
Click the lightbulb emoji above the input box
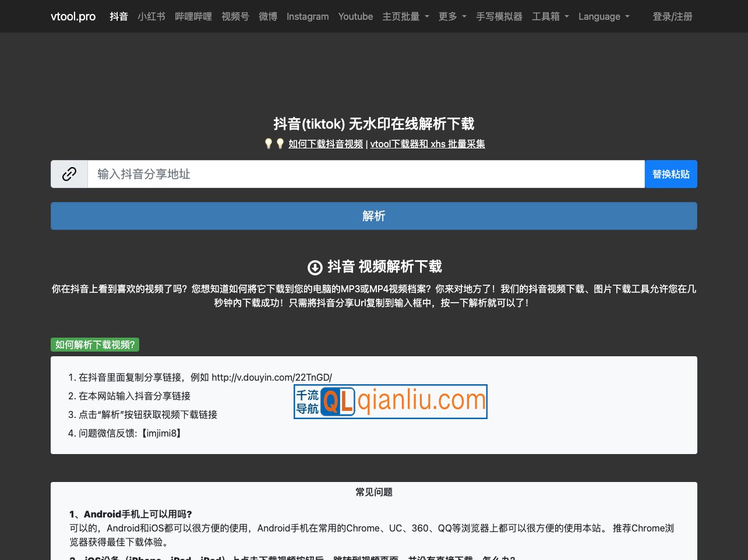point(269,143)
